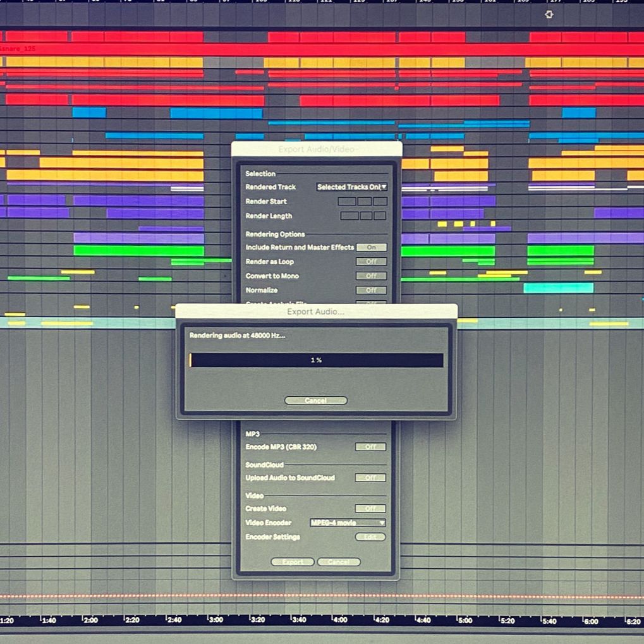Click the 5:00 mark on the time ruler
Image resolution: width=644 pixels, height=644 pixels.
click(465, 621)
